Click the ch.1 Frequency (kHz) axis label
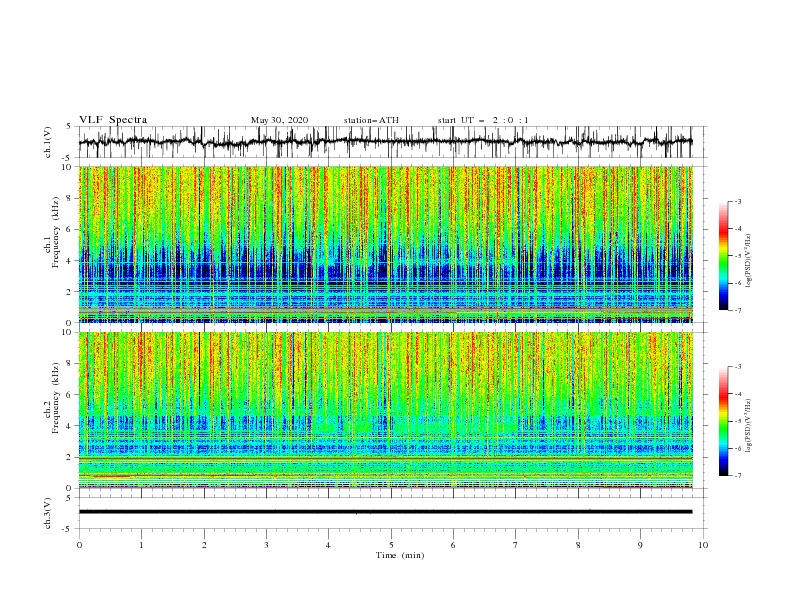 [53, 233]
